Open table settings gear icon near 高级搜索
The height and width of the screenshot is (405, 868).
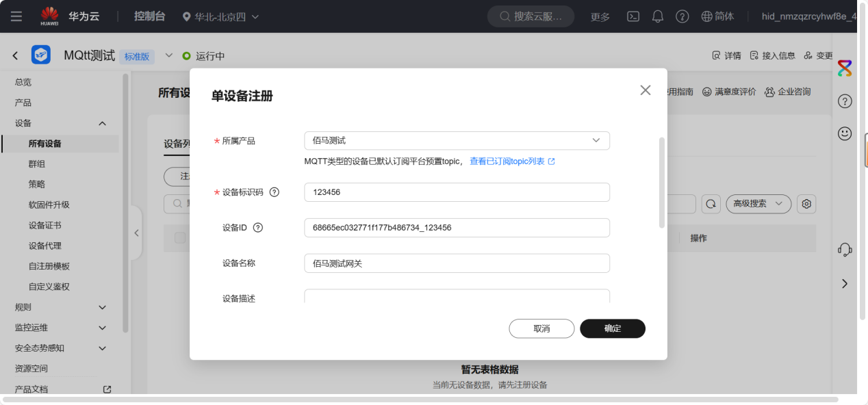806,204
